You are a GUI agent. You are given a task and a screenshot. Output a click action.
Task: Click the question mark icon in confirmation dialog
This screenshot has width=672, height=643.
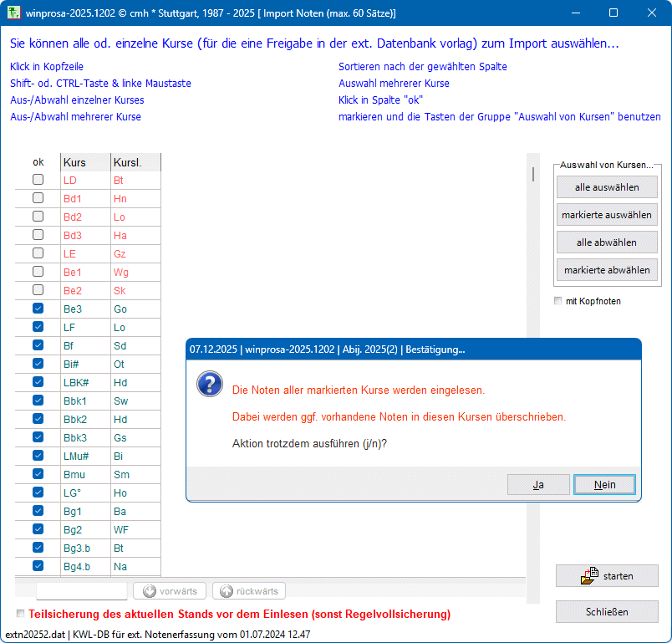[209, 385]
